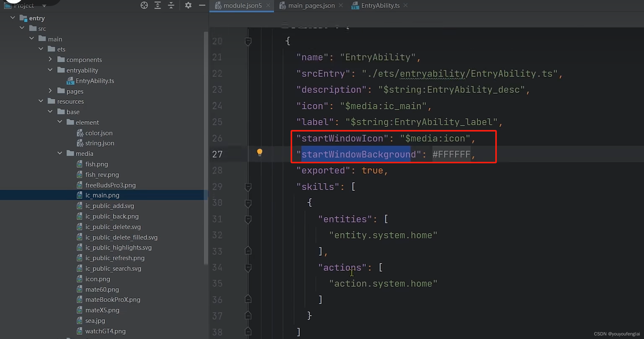Click the fold marker on line 31
This screenshot has height=339, width=644.
pyautogui.click(x=248, y=219)
